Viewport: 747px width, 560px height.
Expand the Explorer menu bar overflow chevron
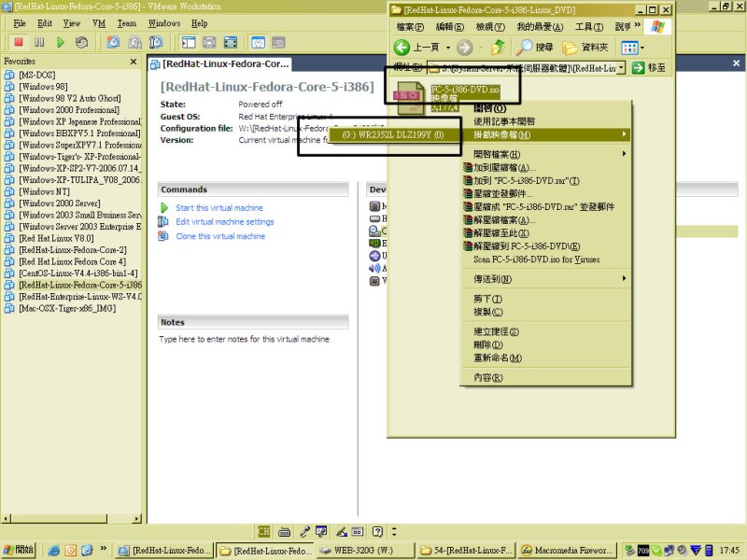[x=637, y=25]
